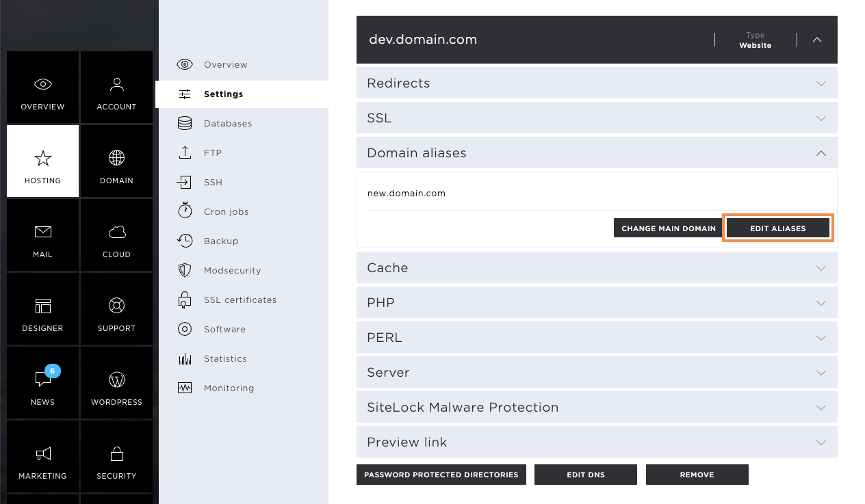Expand the PHP section
Screen dimensions: 865x504
[x=597, y=302]
